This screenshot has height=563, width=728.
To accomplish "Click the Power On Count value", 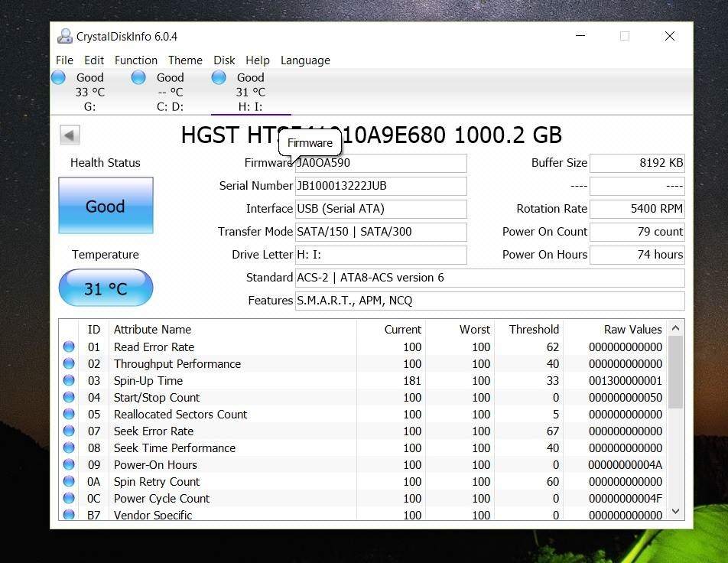I will tap(637, 232).
